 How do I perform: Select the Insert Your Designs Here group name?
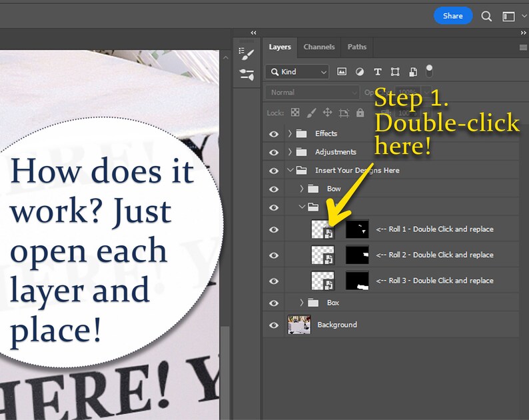357,171
